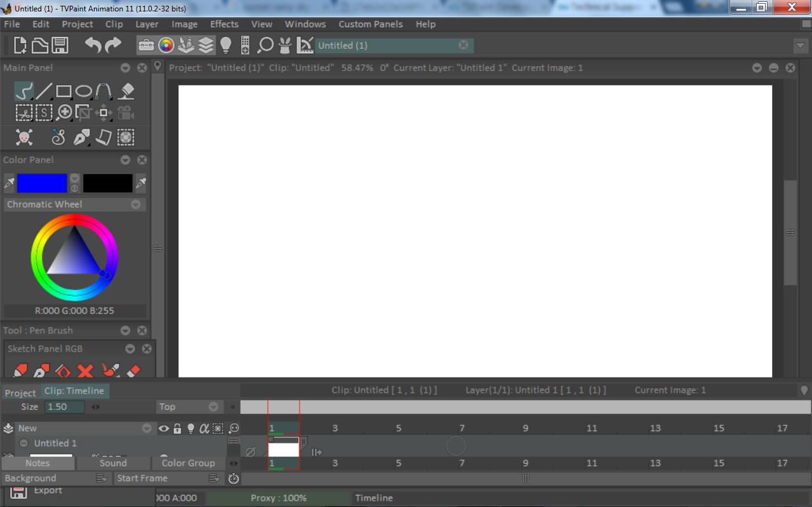Select the black B color swatch
812x507 pixels.
coord(108,183)
